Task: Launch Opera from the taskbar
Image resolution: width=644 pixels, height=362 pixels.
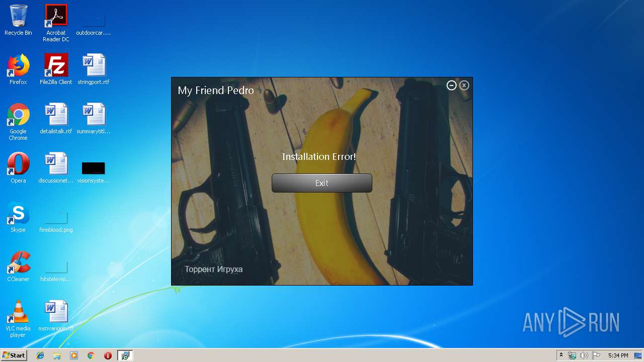Action: click(x=108, y=355)
